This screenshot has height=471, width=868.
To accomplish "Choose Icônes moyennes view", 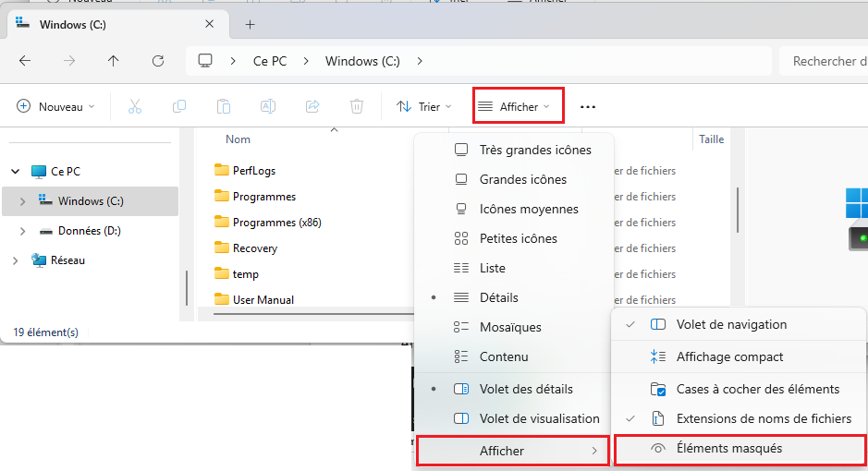I will pos(514,209).
